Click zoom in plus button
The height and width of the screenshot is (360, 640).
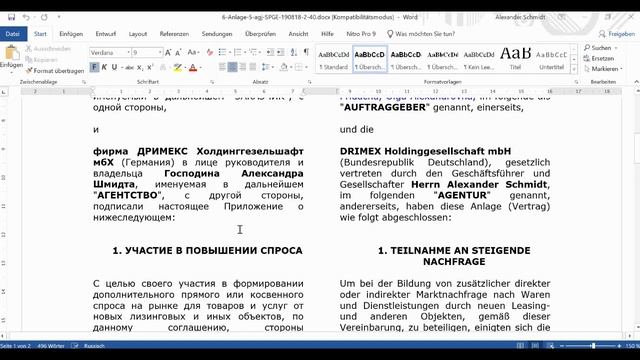point(619,346)
